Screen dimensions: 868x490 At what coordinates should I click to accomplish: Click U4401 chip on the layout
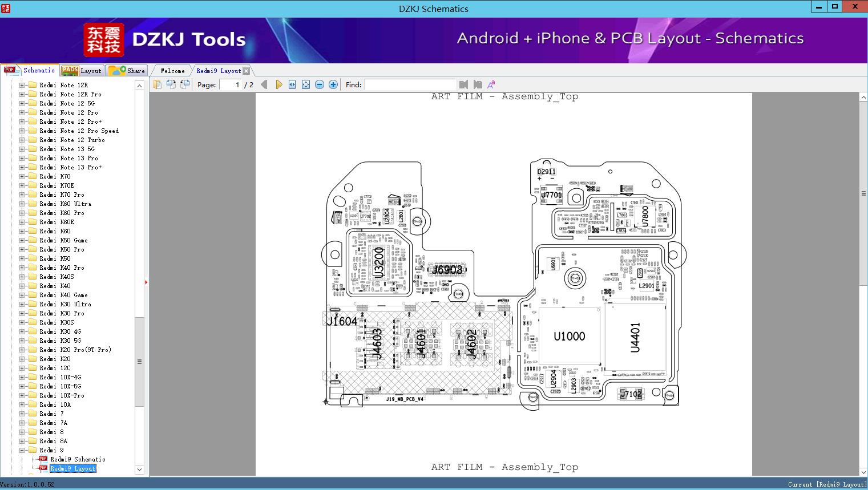635,338
